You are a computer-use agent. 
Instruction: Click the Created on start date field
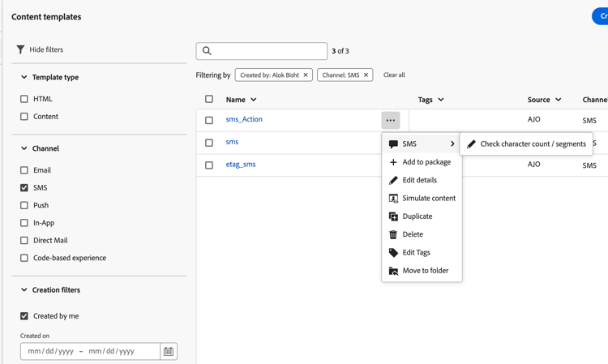pos(50,351)
